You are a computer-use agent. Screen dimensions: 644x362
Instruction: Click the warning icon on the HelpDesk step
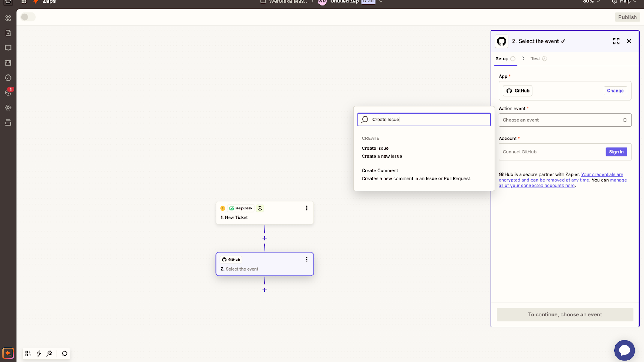point(223,208)
